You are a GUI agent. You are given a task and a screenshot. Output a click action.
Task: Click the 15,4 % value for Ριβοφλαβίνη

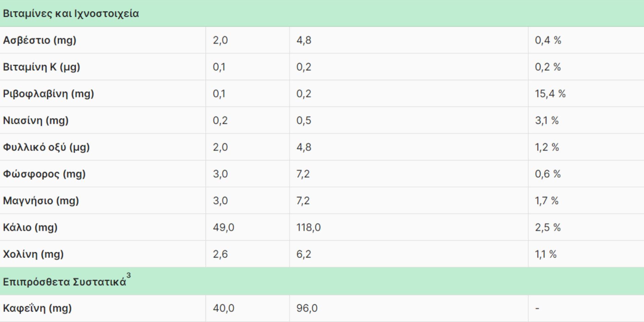[x=550, y=94]
